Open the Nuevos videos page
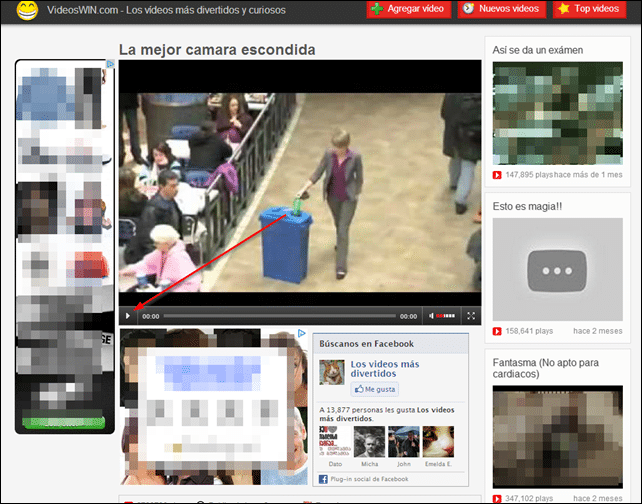 tap(502, 9)
